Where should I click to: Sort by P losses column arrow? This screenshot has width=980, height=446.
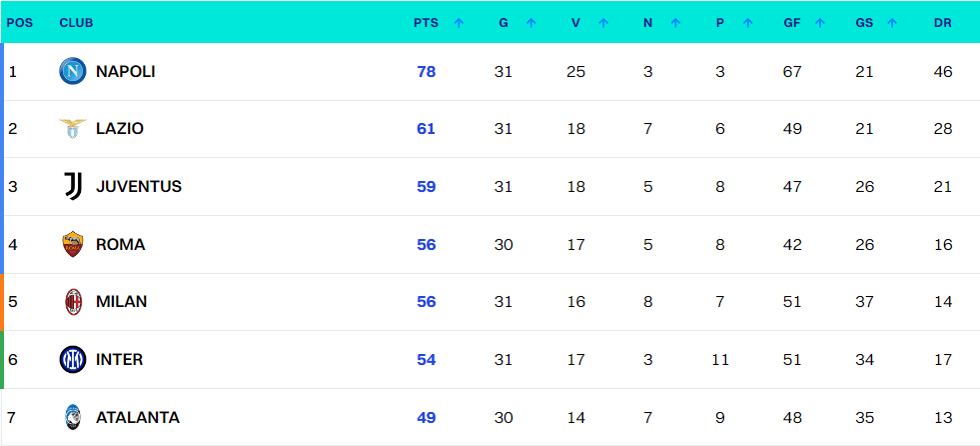tap(747, 23)
